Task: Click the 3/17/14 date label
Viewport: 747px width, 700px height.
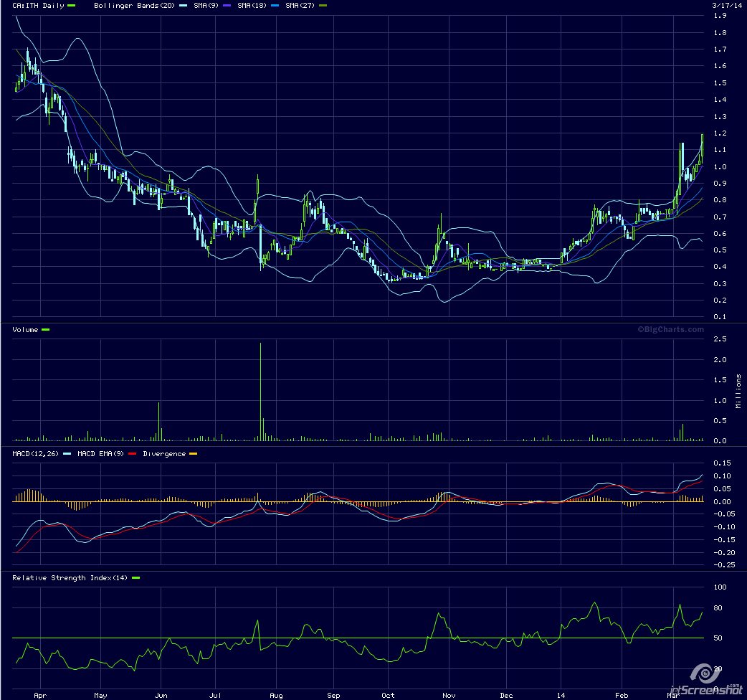Action: click(725, 5)
